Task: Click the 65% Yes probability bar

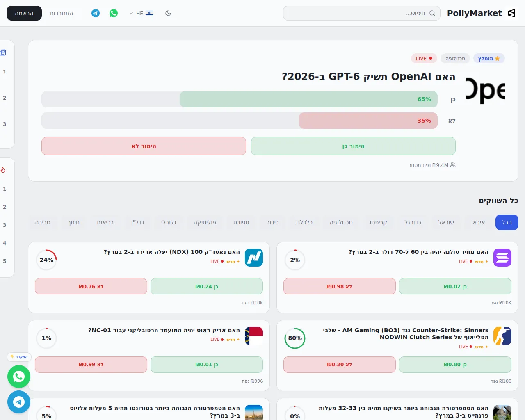Action: [x=309, y=99]
